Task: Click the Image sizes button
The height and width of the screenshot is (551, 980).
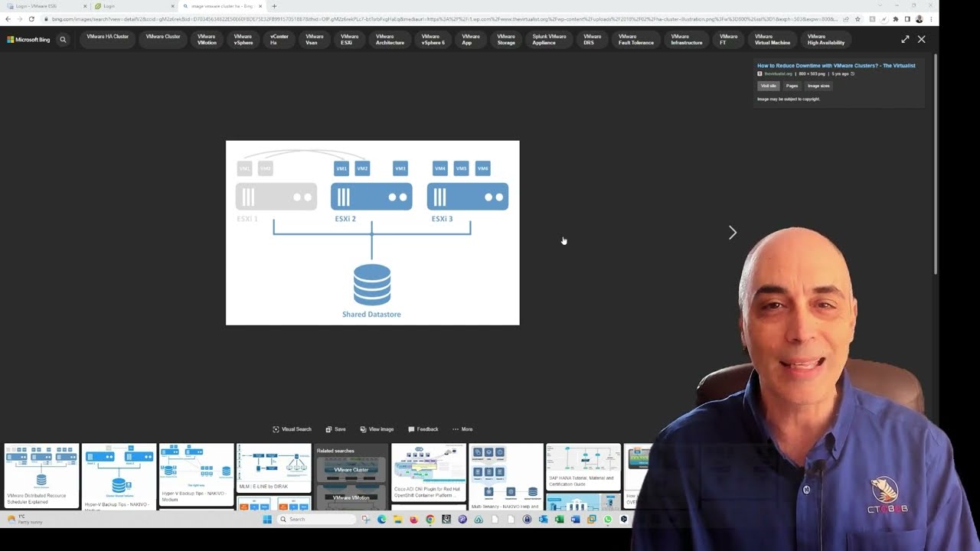Action: [x=818, y=86]
